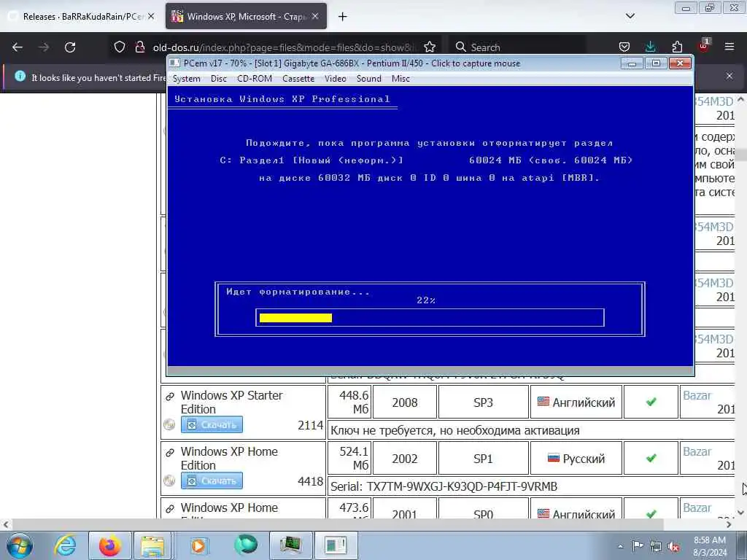This screenshot has height=560, width=747.
Task: Open the Bazar link in Home Edition SP1 row
Action: click(697, 451)
